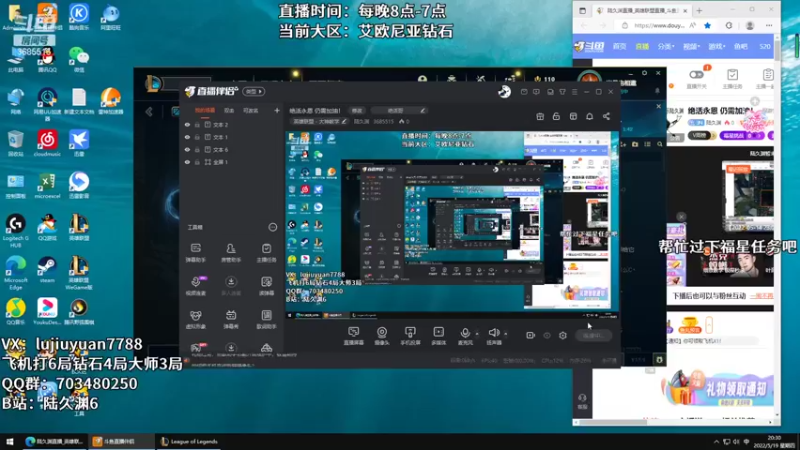Click the start streaming button
Viewport: 800px width, 450px height.
(x=593, y=335)
